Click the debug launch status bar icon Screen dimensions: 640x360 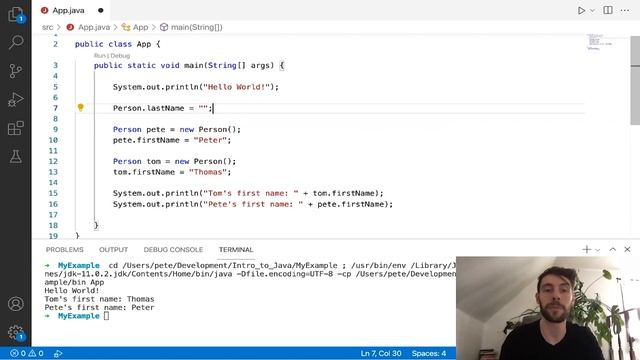point(58,353)
